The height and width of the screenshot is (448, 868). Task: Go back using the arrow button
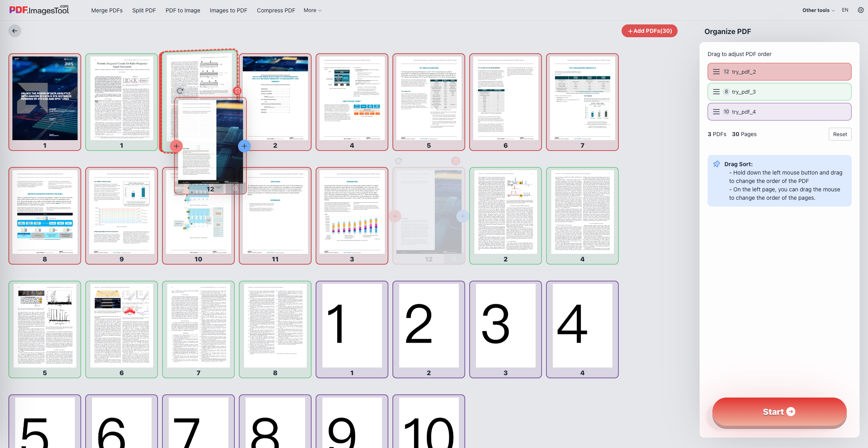pos(15,31)
